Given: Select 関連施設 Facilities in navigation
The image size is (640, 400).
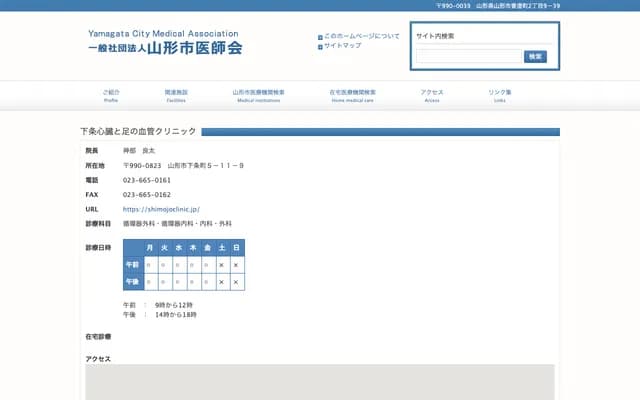Looking at the screenshot, I should pos(176,95).
